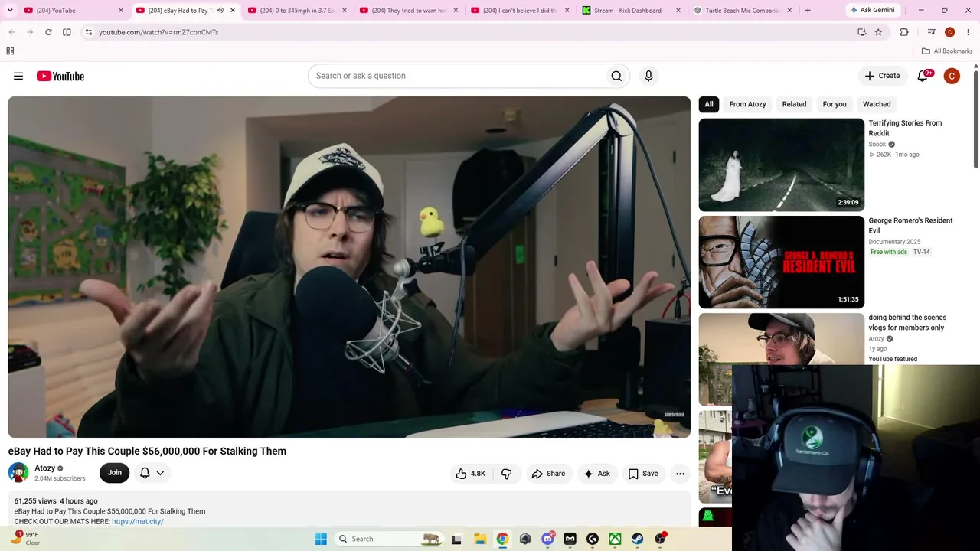
Task: Open weather widget showing 99°F
Action: (24, 539)
